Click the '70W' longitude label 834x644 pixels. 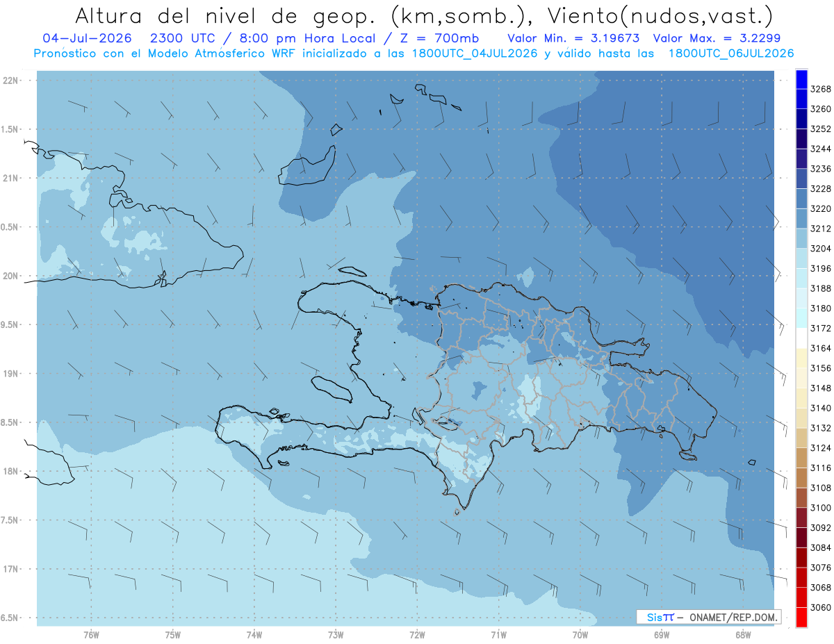(x=580, y=634)
